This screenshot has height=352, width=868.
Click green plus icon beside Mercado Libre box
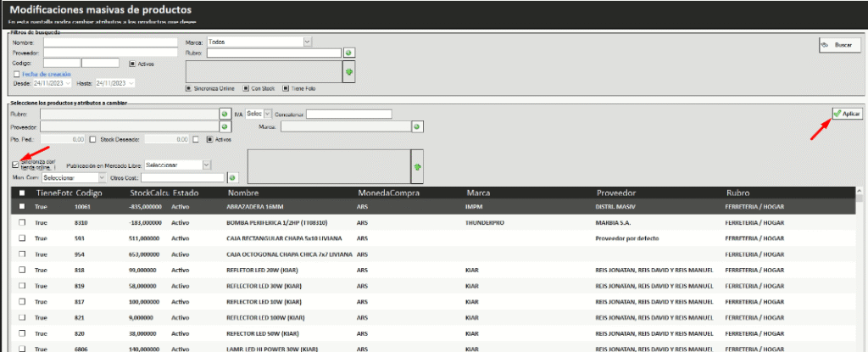click(x=416, y=168)
